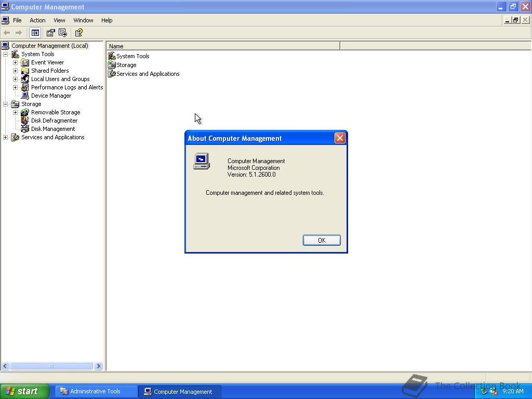Open Properties toolbar icon
This screenshot has width=532, height=399.
[50, 33]
